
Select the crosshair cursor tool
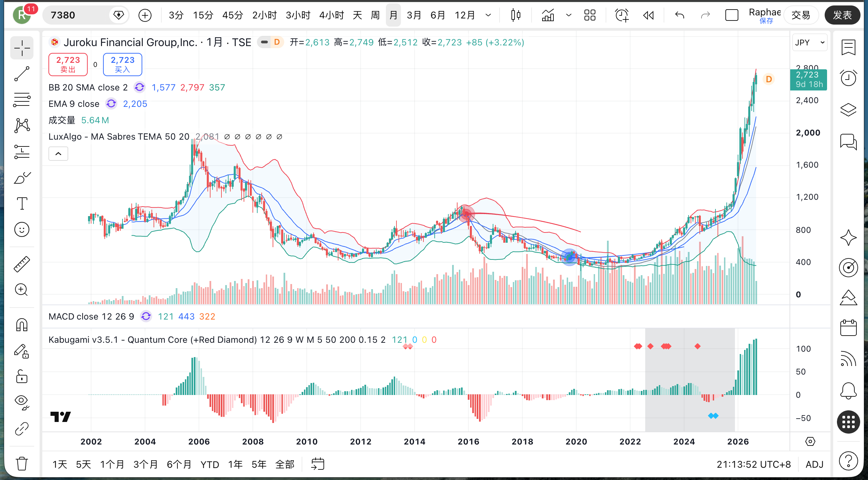22,48
